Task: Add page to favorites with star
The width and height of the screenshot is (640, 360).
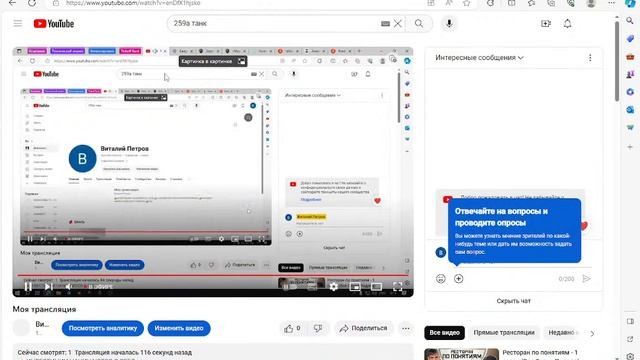Action: tap(467, 3)
